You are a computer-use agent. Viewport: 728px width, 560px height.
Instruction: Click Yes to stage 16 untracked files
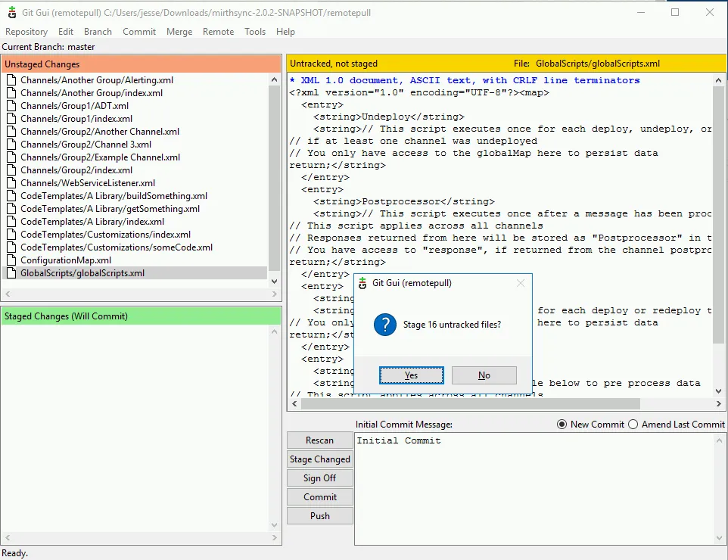click(411, 375)
